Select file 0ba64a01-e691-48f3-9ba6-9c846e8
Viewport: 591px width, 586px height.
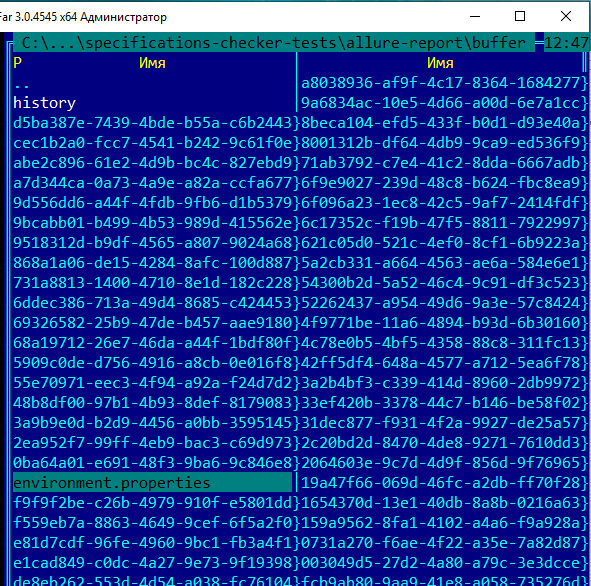pyautogui.click(x=152, y=462)
